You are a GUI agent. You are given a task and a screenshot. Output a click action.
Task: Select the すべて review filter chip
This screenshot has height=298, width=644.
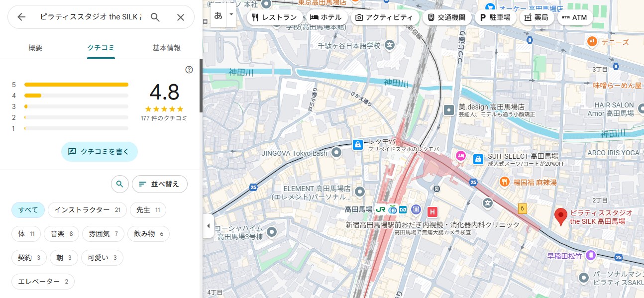pos(28,210)
